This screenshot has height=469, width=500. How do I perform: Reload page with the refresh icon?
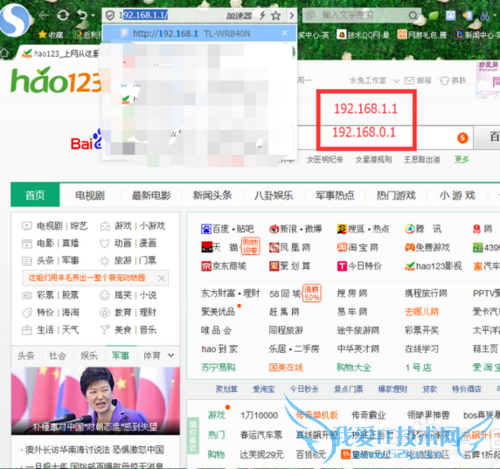[x=63, y=15]
